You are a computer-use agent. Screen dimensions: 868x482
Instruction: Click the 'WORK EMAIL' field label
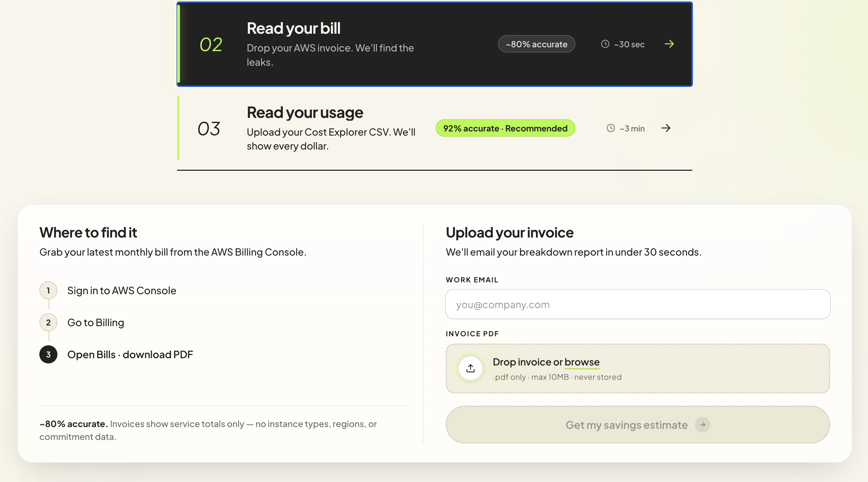tap(472, 280)
